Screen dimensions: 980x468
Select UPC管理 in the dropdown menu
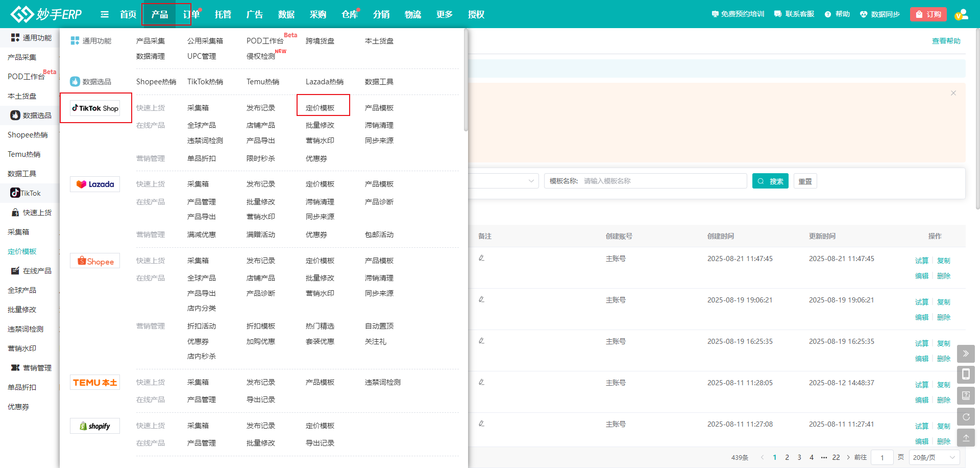[202, 56]
